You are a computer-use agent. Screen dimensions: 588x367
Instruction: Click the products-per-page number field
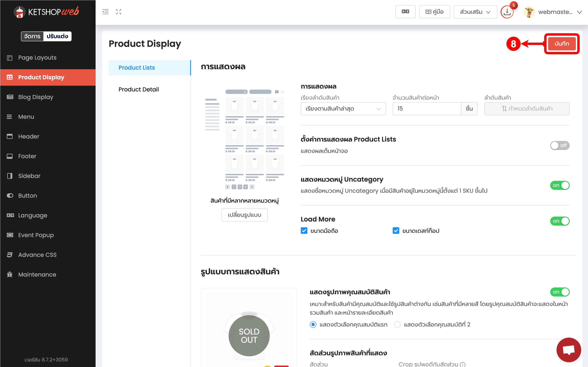[426, 109]
